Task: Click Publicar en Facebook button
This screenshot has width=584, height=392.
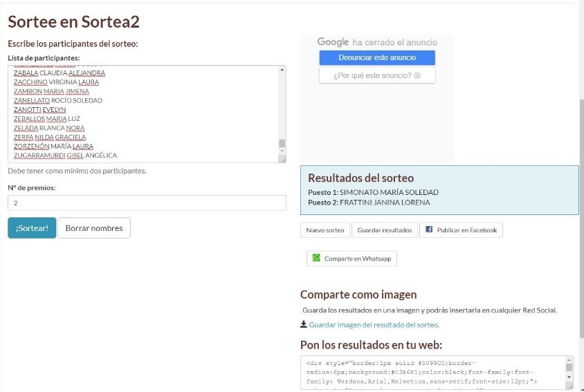Action: coord(461,230)
